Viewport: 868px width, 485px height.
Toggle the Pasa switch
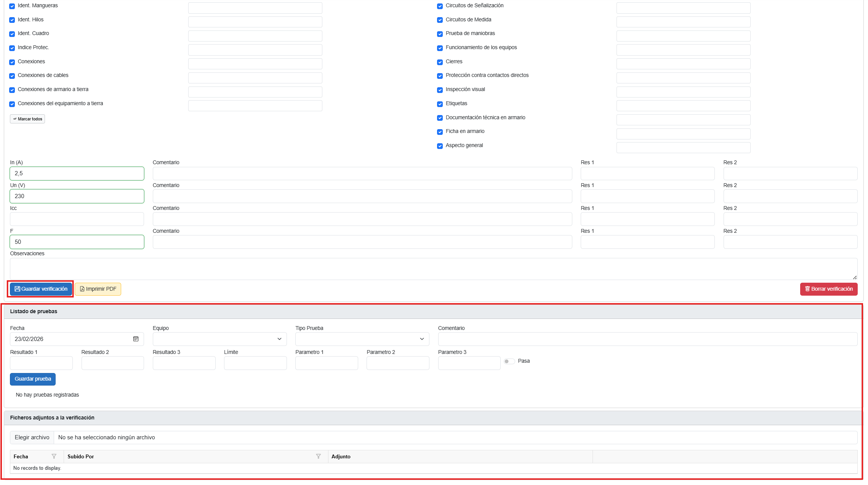(x=509, y=361)
